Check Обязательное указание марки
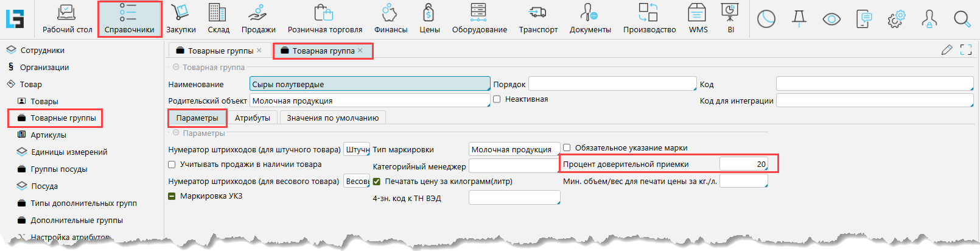The height and width of the screenshot is (251, 980). (x=567, y=147)
